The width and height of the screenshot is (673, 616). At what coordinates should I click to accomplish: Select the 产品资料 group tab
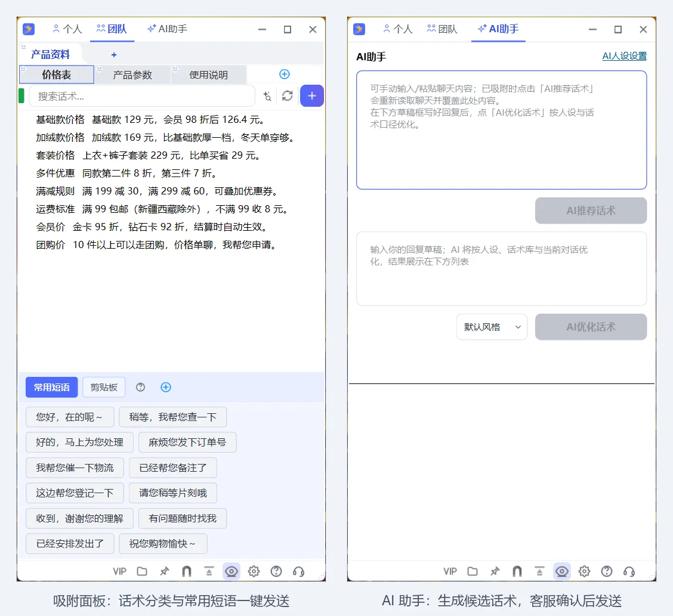[x=50, y=54]
